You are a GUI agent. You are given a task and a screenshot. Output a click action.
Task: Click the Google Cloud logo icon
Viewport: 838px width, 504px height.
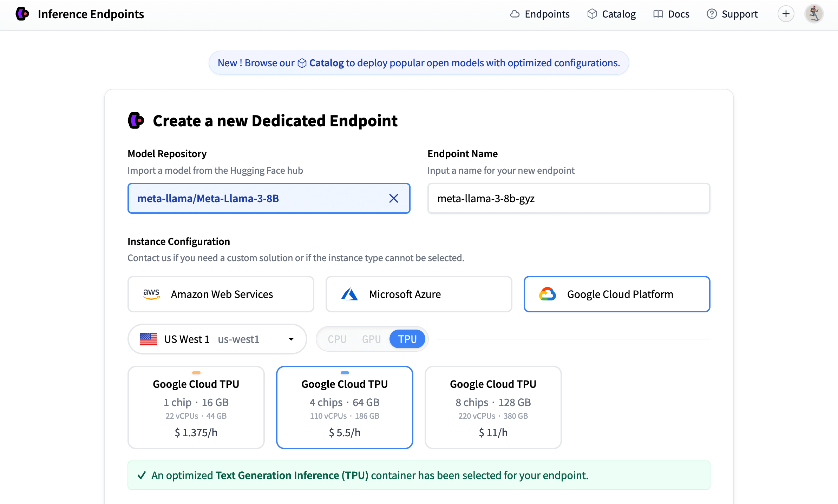tap(547, 294)
